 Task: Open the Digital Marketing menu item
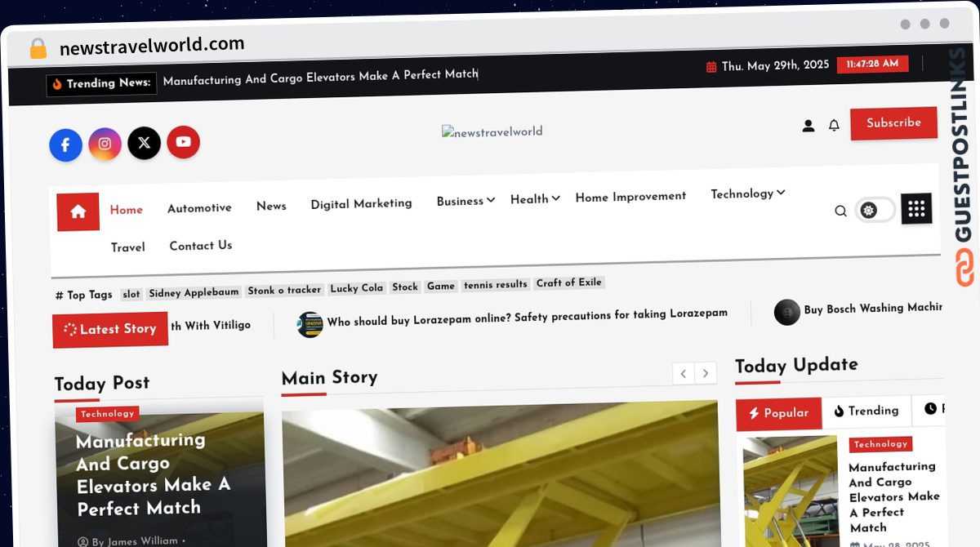(361, 203)
